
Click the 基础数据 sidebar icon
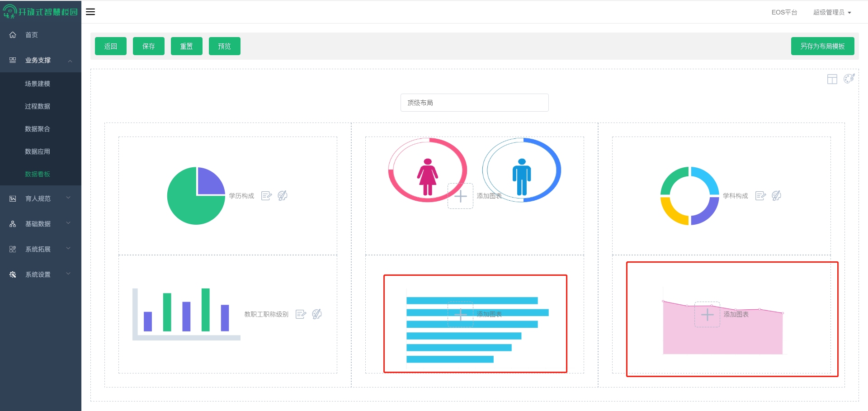point(13,224)
